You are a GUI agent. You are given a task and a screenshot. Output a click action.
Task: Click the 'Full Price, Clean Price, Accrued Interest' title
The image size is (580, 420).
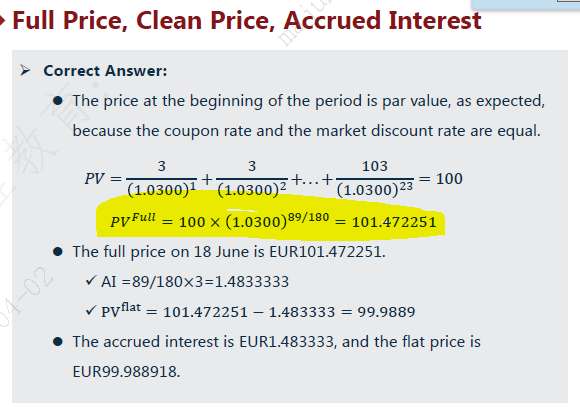point(247,21)
